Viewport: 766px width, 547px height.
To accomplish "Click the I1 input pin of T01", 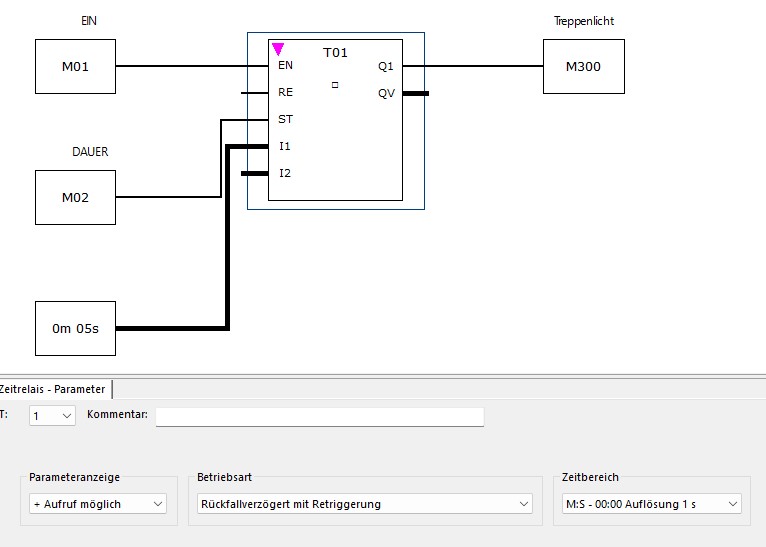I will click(285, 146).
